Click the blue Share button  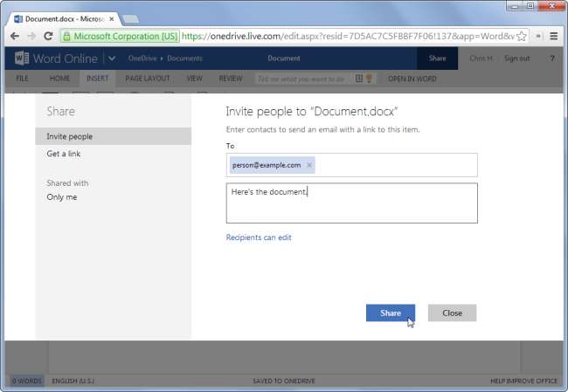point(391,313)
